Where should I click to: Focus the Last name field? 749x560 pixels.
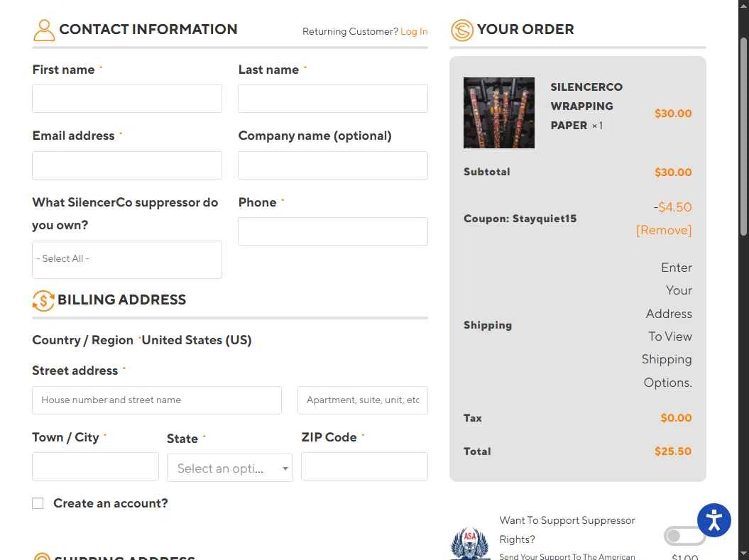(x=333, y=99)
